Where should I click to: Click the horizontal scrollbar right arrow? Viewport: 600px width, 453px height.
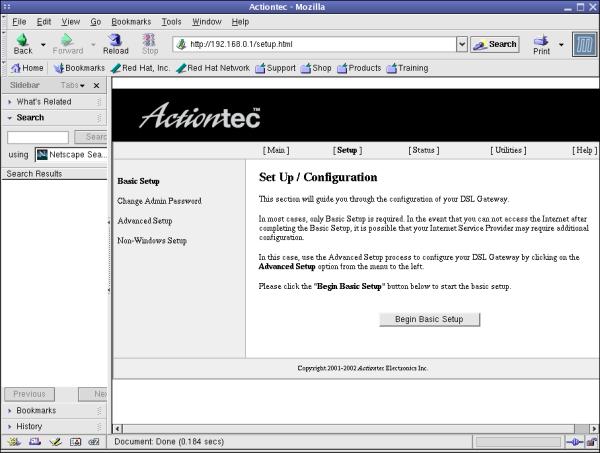[594, 429]
